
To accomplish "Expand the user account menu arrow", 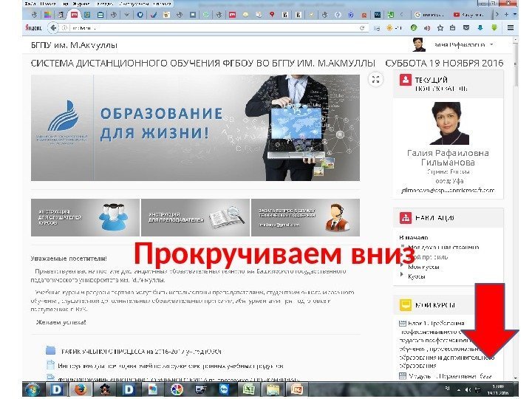I will tap(491, 44).
